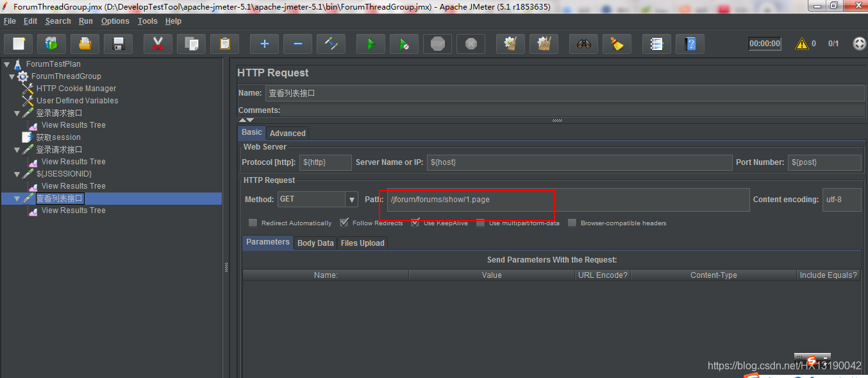Screen dimensions: 868x378
Task: Start the test with the green play icon
Action: coord(371,44)
